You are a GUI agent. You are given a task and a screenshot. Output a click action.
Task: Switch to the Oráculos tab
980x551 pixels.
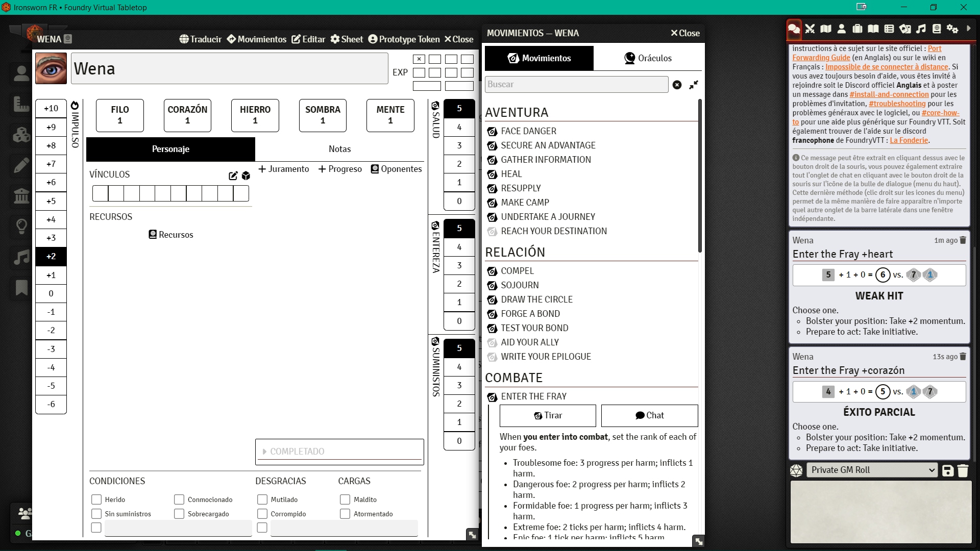point(648,58)
